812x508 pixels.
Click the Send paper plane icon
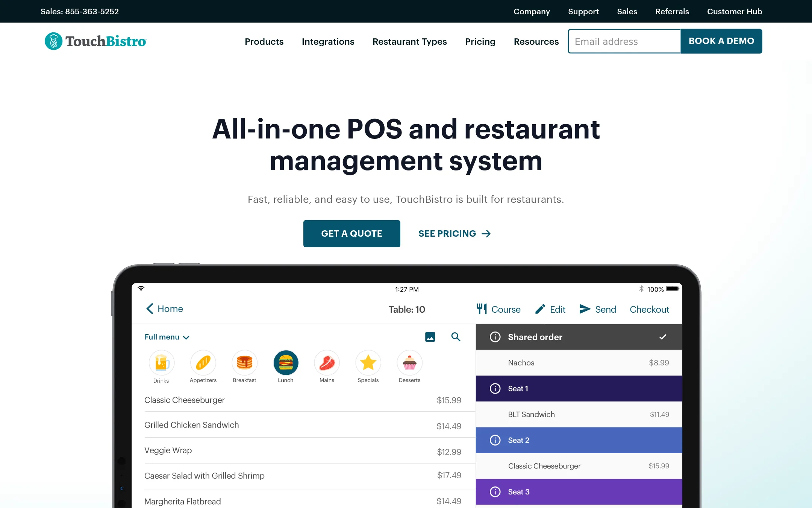click(585, 309)
